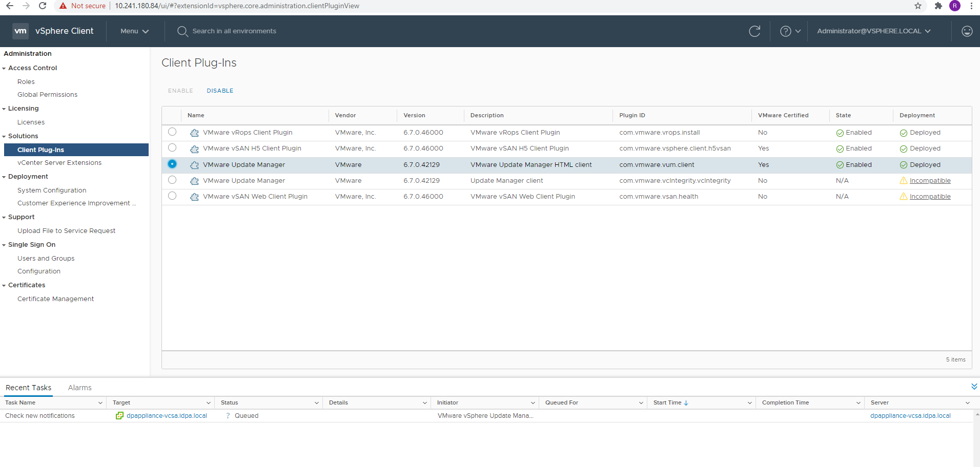The width and height of the screenshot is (980, 467).
Task: Collapse the Single Sign On section
Action: 4,245
